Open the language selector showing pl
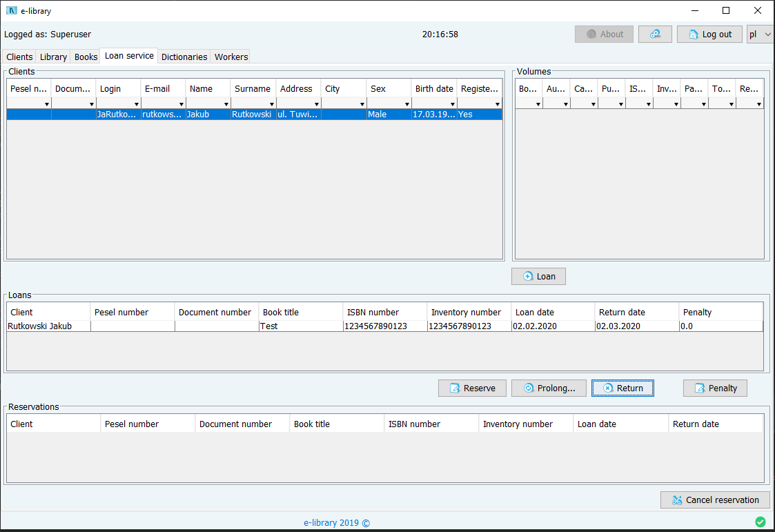 point(759,33)
